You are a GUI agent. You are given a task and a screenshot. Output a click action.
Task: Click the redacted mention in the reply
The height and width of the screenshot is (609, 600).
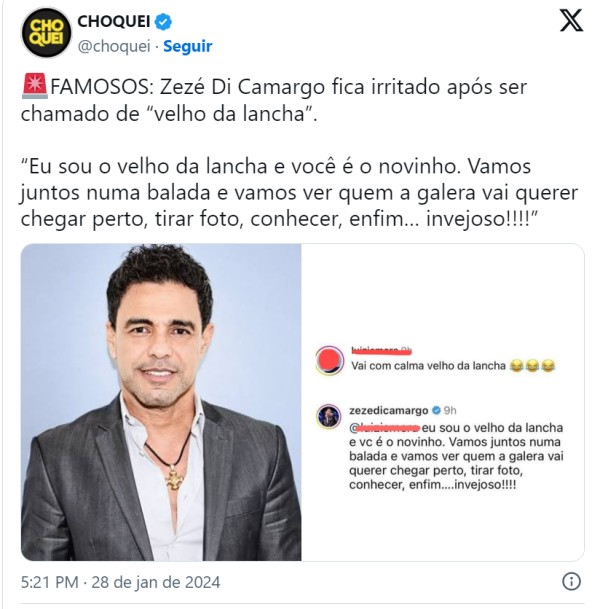pos(385,428)
